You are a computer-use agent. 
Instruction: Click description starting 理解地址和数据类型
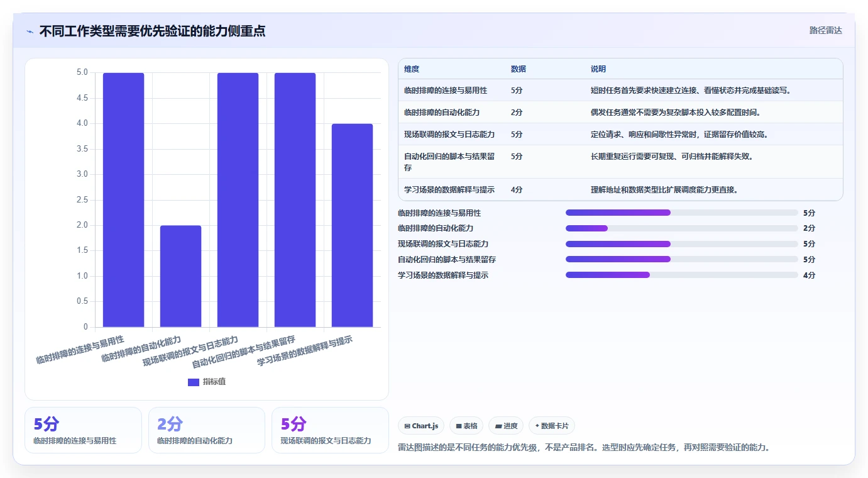click(664, 189)
